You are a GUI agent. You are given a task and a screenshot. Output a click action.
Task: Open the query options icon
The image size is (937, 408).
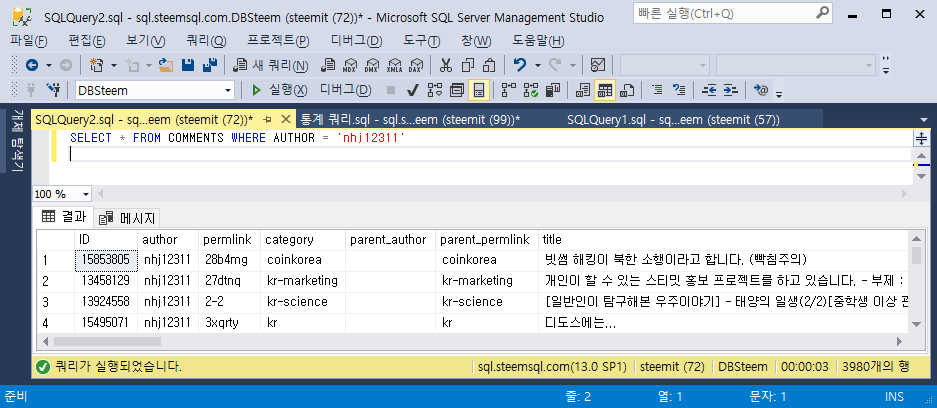[x=457, y=90]
